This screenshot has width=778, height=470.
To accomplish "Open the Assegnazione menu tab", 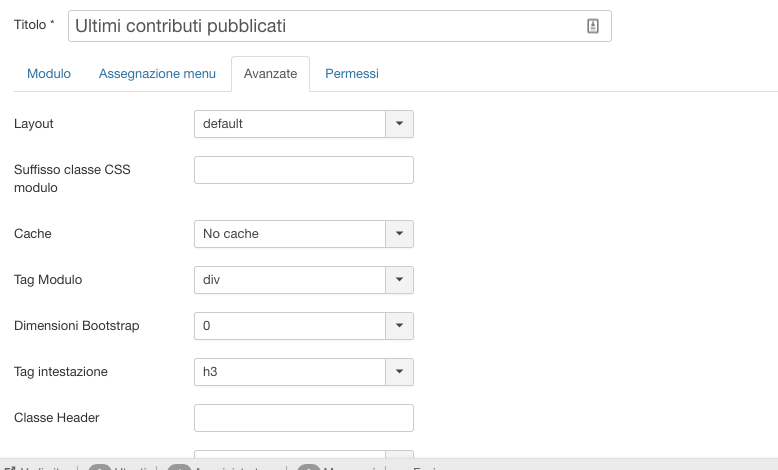I will point(157,73).
